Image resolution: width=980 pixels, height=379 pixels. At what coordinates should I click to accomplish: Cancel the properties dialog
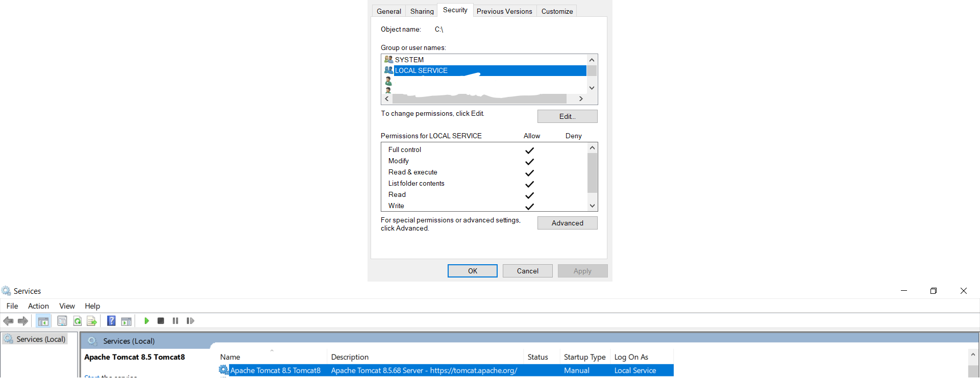(528, 271)
